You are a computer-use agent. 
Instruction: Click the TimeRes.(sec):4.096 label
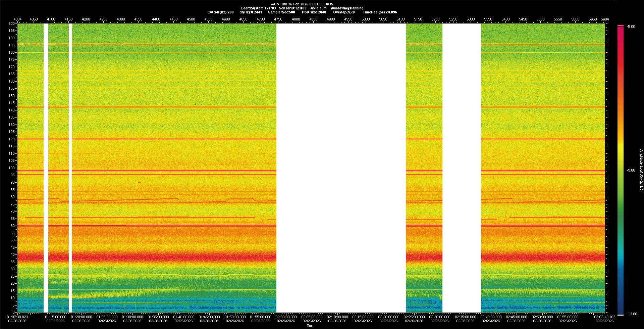tap(380, 12)
